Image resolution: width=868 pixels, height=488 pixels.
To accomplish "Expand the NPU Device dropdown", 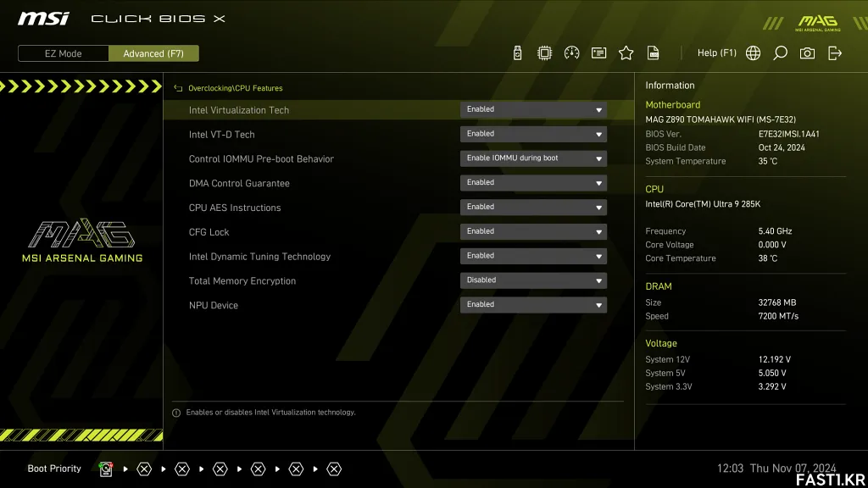I will click(533, 304).
